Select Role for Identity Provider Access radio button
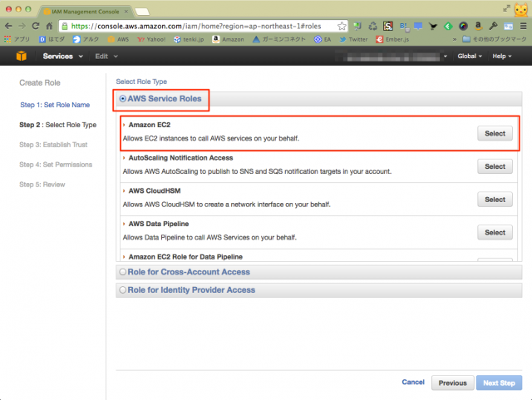The height and width of the screenshot is (400, 532). [122, 290]
